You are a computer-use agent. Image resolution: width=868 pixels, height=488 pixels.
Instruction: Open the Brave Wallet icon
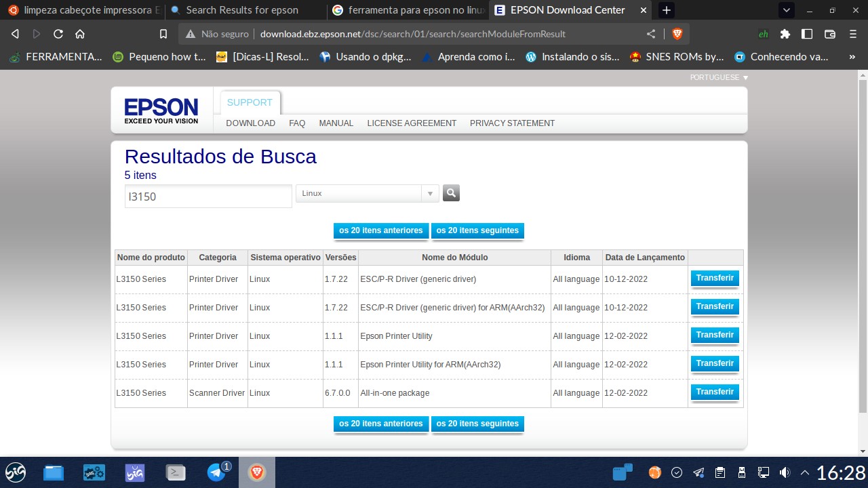click(x=830, y=34)
